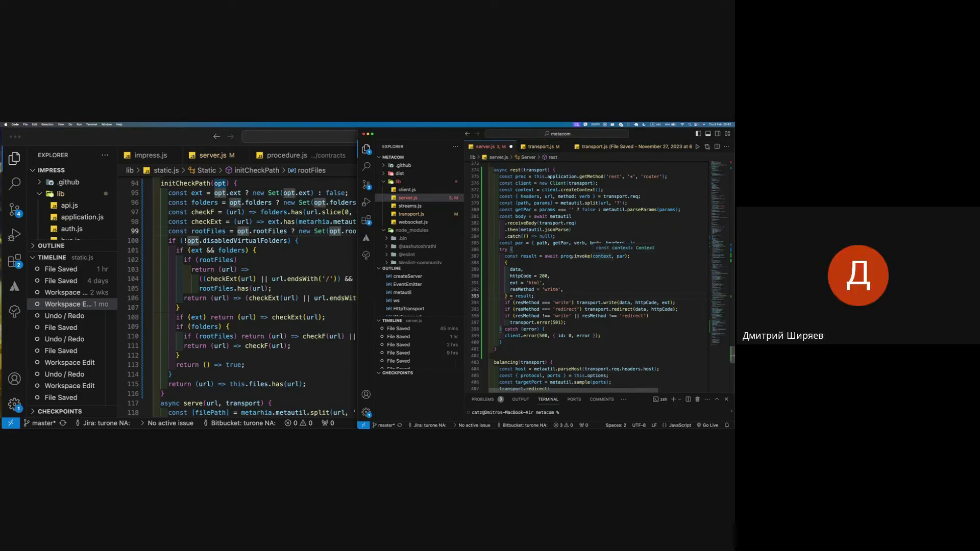Select JavaScript language mode in status bar

click(679, 425)
